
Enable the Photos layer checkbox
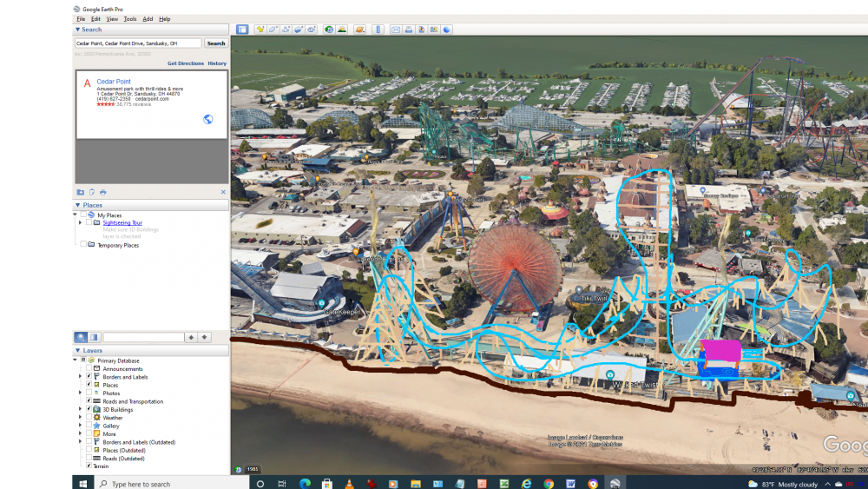click(89, 393)
